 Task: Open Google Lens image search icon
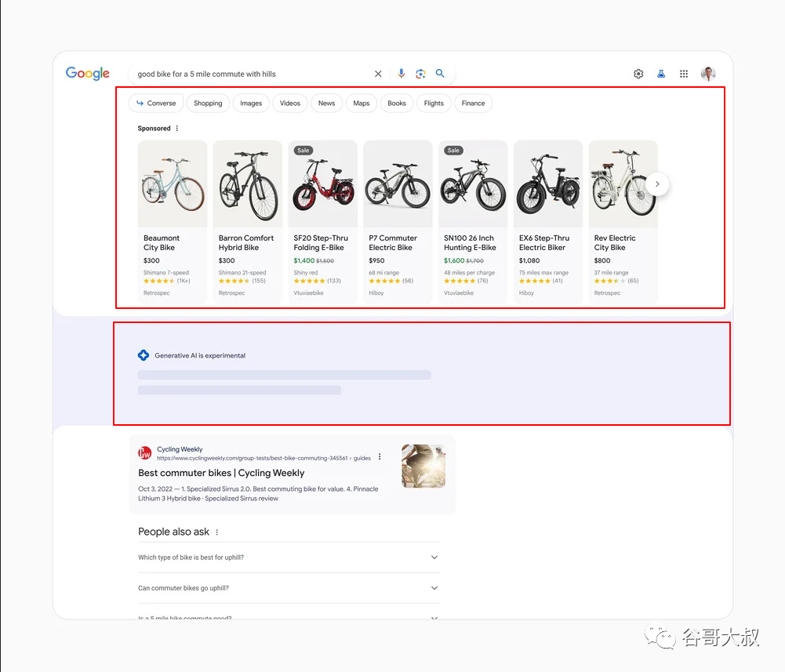click(x=420, y=74)
